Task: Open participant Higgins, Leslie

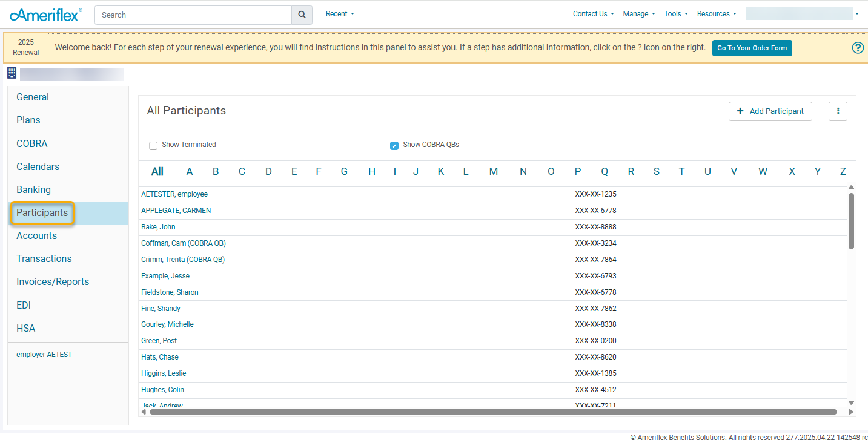Action: (x=164, y=373)
